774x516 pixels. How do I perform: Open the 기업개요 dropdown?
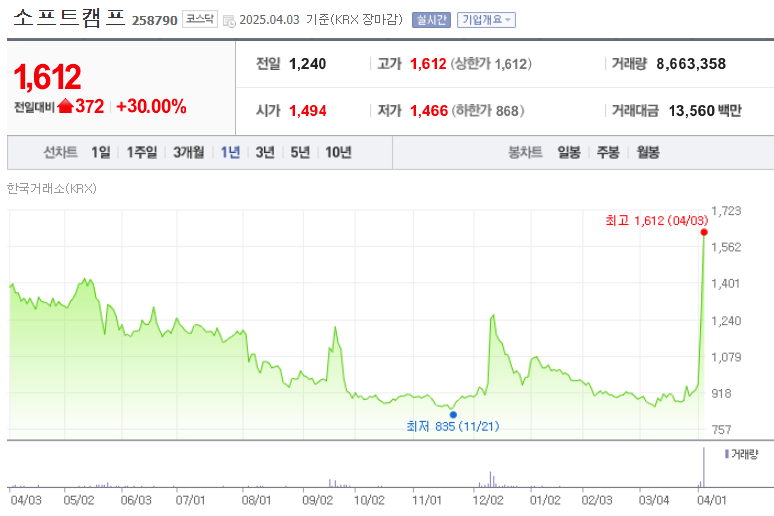486,20
